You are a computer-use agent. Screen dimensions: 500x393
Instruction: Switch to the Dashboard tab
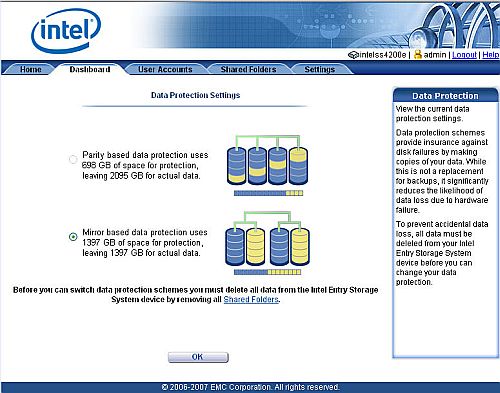point(90,69)
